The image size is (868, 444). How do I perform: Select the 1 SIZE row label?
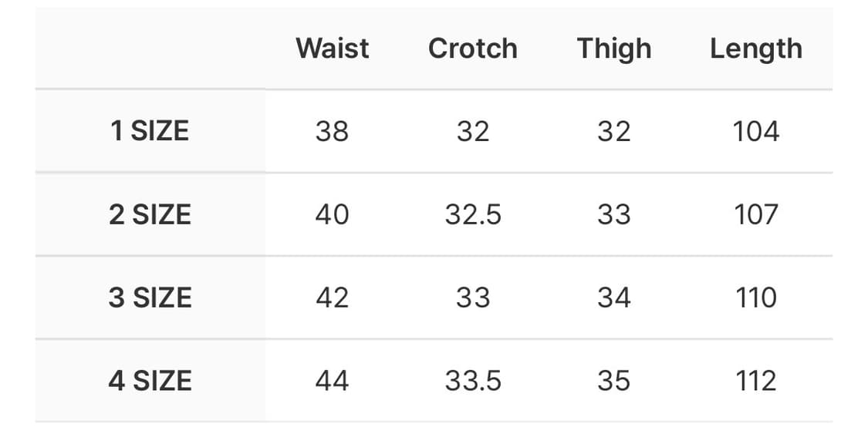pos(150,131)
